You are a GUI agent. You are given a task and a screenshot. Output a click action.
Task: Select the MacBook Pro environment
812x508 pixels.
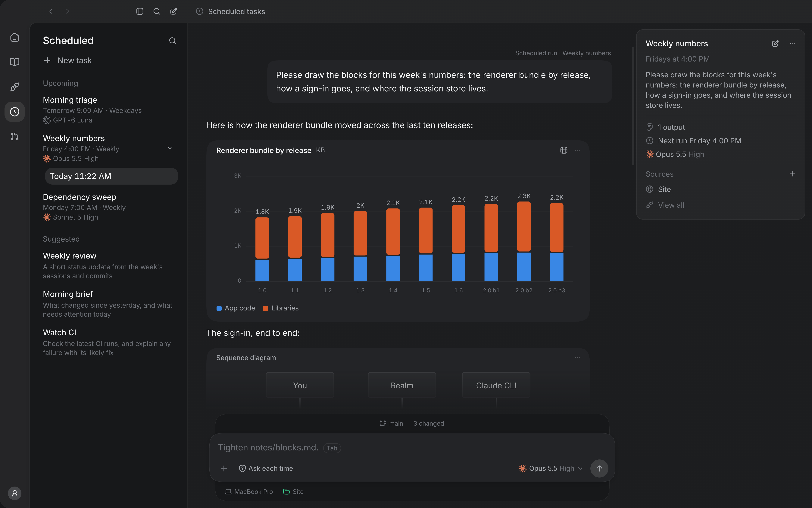[x=249, y=491]
